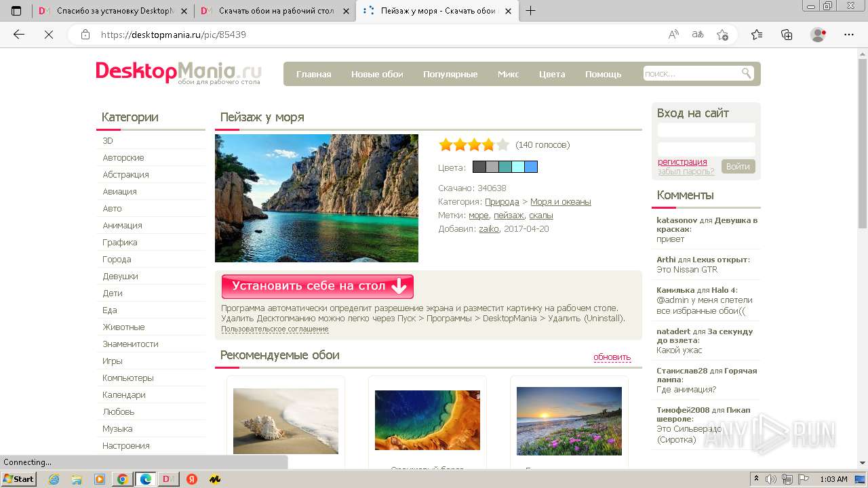The width and height of the screenshot is (868, 488).
Task: Focus the site search field
Action: coord(692,73)
